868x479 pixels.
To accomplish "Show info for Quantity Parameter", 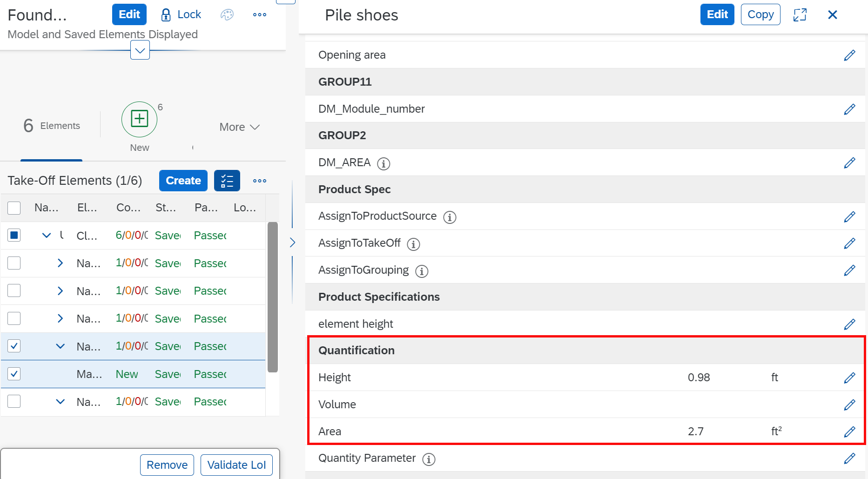I will coord(429,459).
